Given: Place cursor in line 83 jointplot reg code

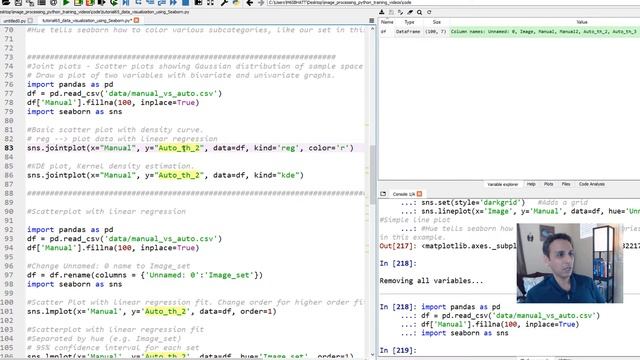Looking at the screenshot, I should (x=190, y=148).
